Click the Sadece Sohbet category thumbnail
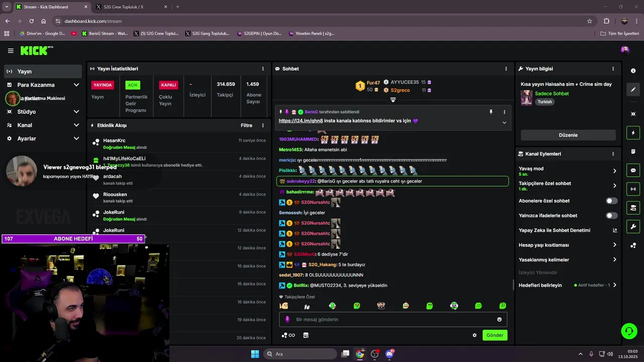 click(526, 98)
